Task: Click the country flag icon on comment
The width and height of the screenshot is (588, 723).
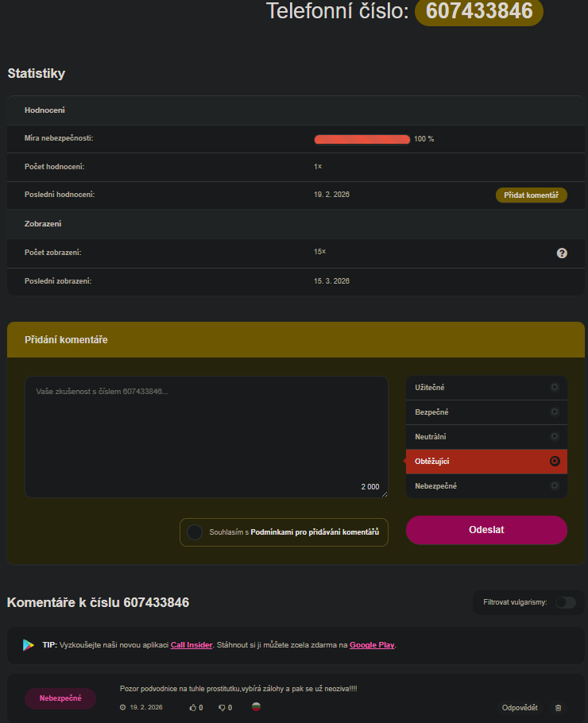Action: 257,706
